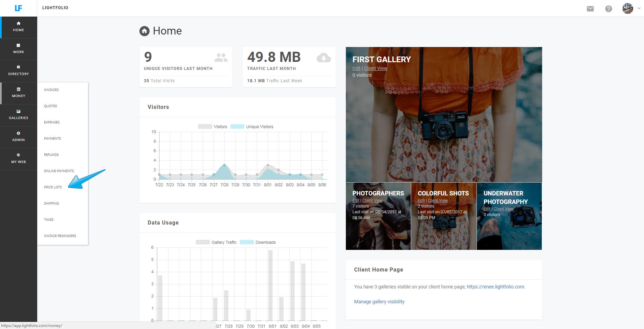644x329 pixels.
Task: Toggle the Unique Visitors legend swatch
Action: click(x=237, y=126)
